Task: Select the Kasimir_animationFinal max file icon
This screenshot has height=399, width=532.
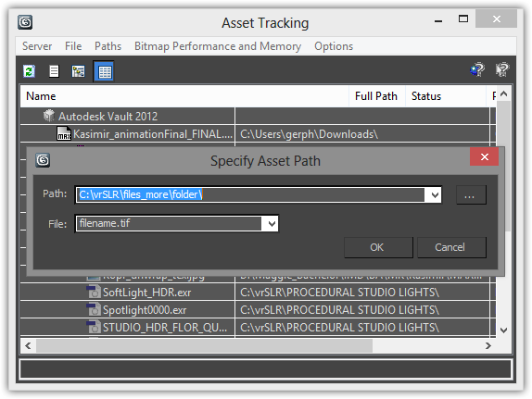Action: tap(64, 133)
